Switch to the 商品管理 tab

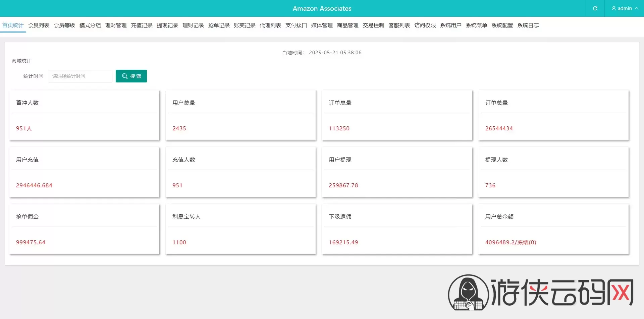347,25
